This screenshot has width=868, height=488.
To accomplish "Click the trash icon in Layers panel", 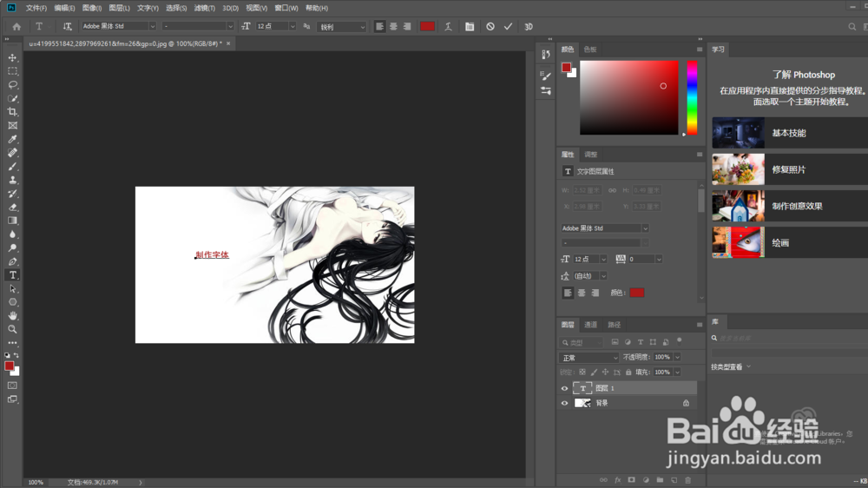I will pyautogui.click(x=688, y=480).
